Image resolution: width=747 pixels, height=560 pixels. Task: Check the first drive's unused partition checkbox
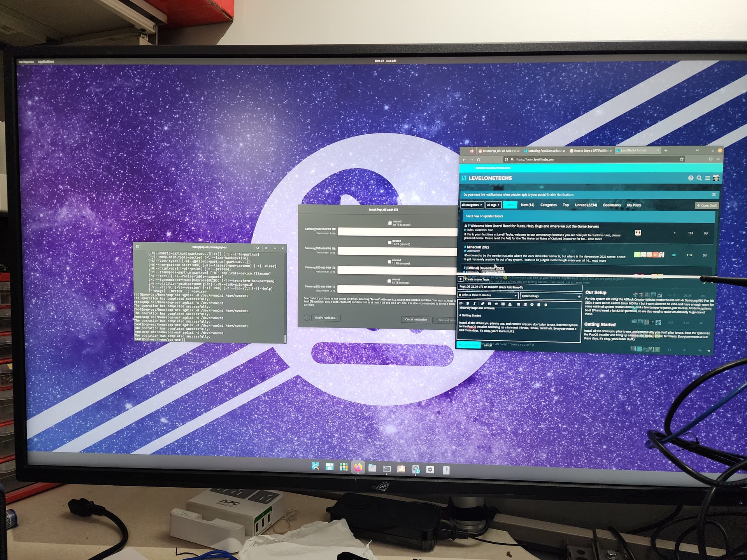390,223
